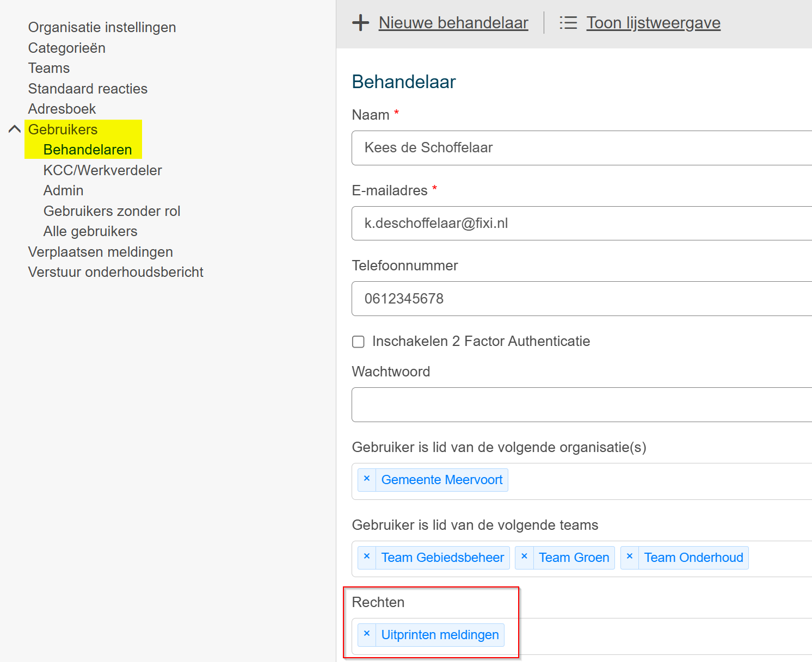Select the Gebruikers menu item

coord(63,129)
